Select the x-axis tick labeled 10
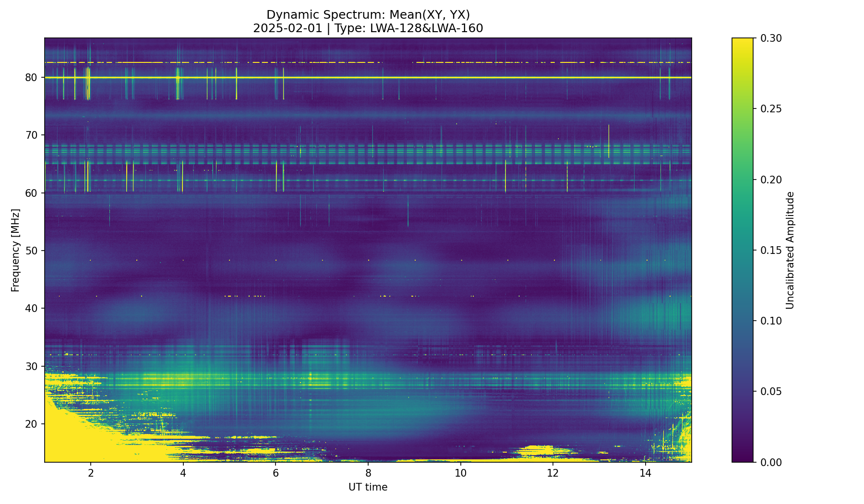The height and width of the screenshot is (504, 864). click(461, 473)
